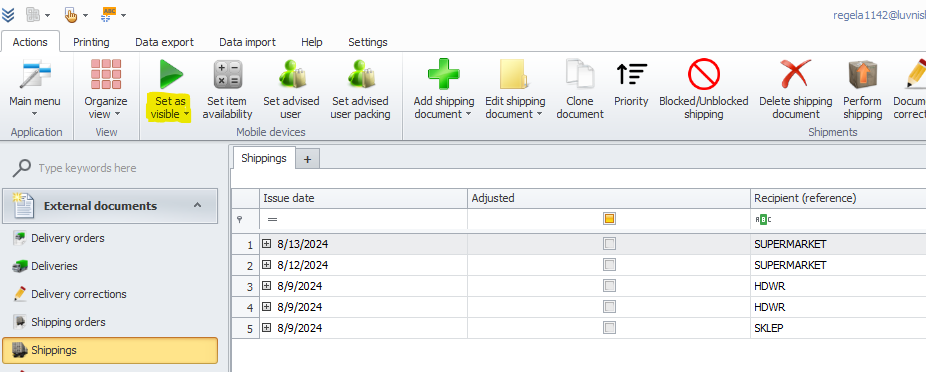
Task: Select the SKLEP recipient cell
Action: pyautogui.click(x=839, y=328)
